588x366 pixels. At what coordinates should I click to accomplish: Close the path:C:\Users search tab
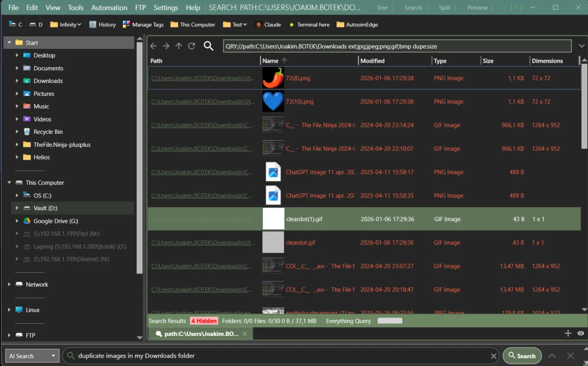point(245,334)
